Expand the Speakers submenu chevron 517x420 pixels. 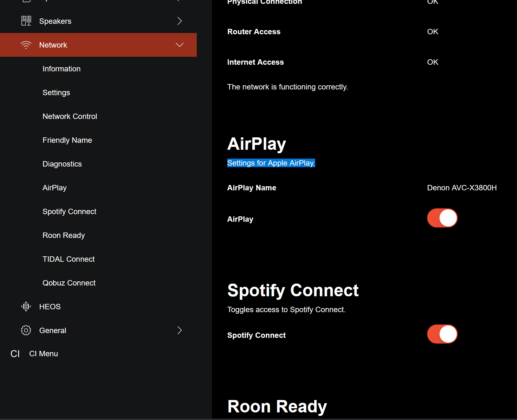point(180,21)
